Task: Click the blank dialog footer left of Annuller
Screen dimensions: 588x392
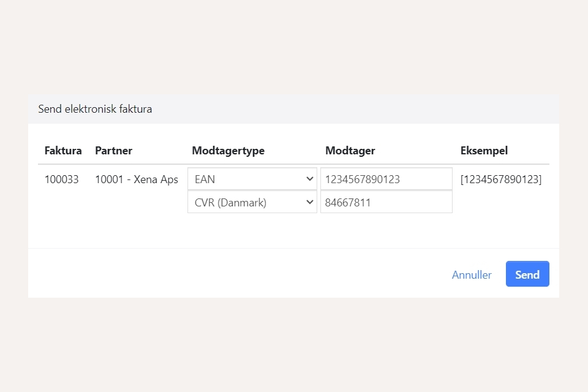Action: coord(233,274)
